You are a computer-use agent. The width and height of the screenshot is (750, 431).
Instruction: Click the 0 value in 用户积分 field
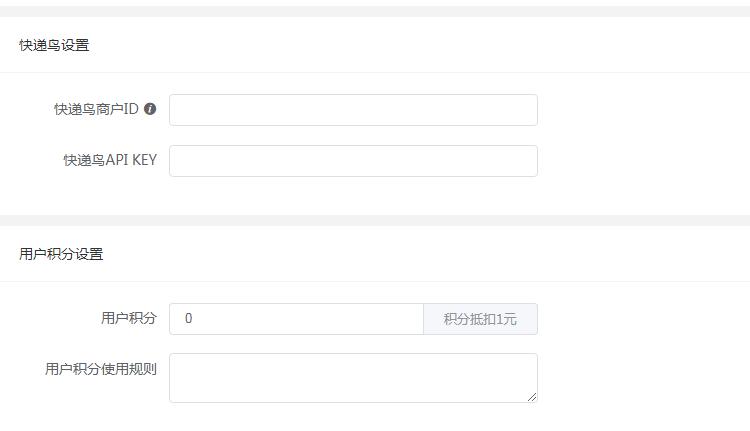pyautogui.click(x=188, y=319)
